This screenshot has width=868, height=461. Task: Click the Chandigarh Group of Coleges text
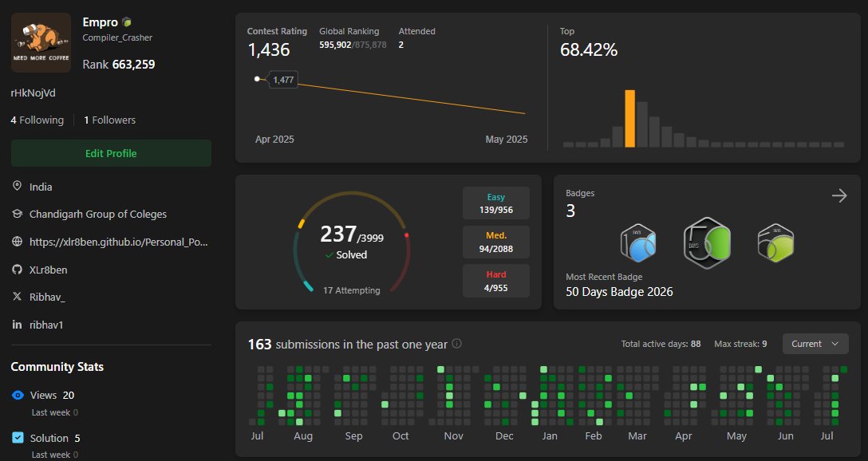coord(98,215)
